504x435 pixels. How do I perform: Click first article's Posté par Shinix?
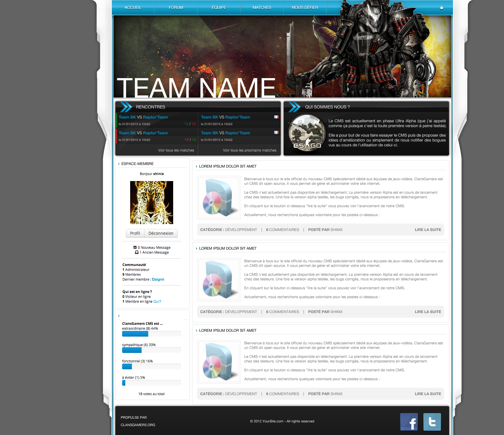[x=325, y=230]
